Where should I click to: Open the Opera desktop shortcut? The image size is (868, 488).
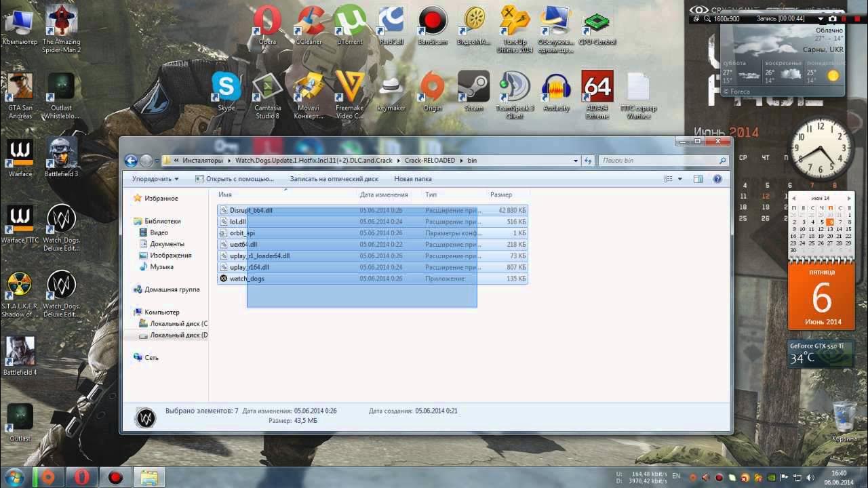(268, 25)
